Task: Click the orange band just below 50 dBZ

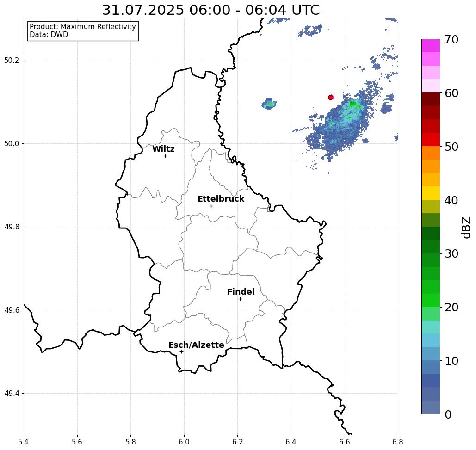Action: click(431, 153)
